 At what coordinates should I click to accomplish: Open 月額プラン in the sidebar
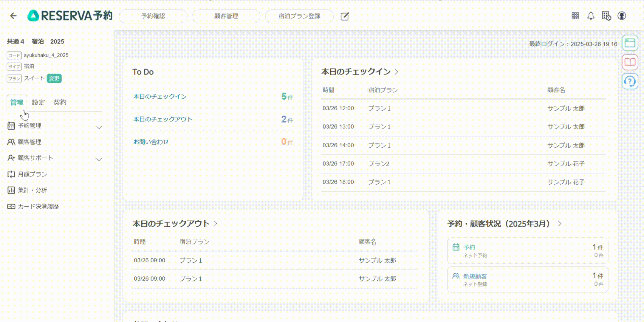point(32,174)
